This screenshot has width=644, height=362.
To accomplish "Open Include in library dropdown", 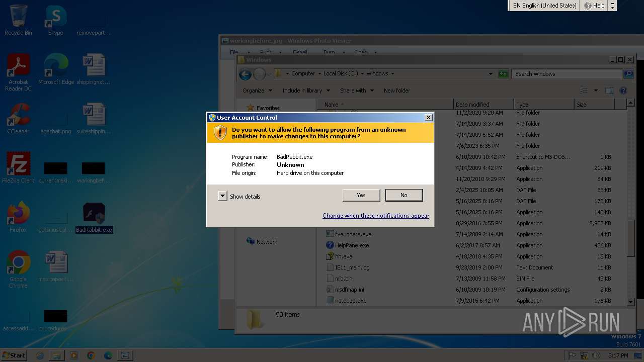I will 306,90.
